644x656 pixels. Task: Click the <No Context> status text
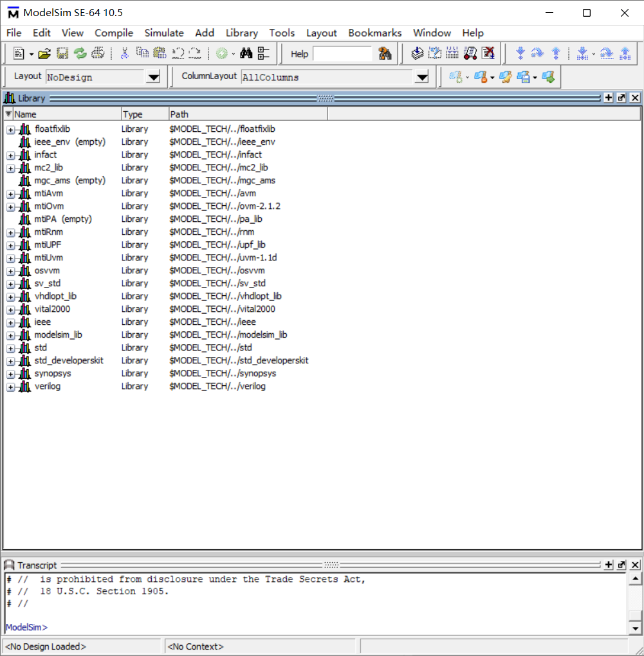point(196,646)
